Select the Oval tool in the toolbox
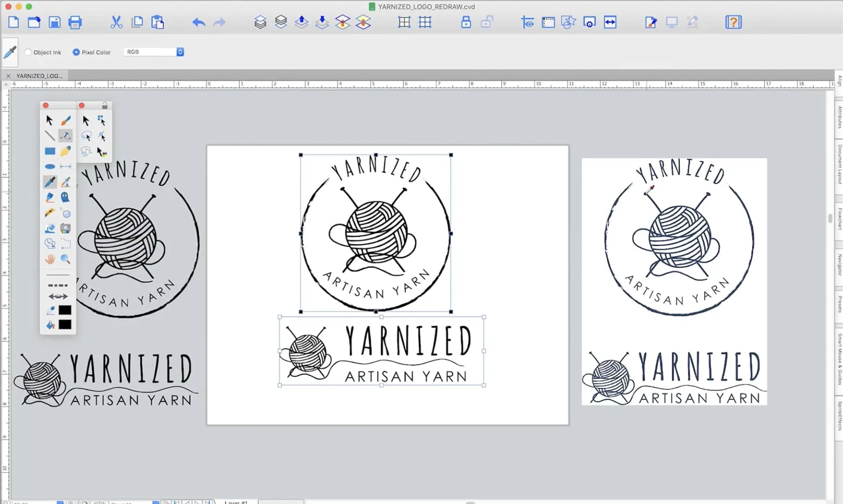The image size is (843, 504). click(50, 166)
